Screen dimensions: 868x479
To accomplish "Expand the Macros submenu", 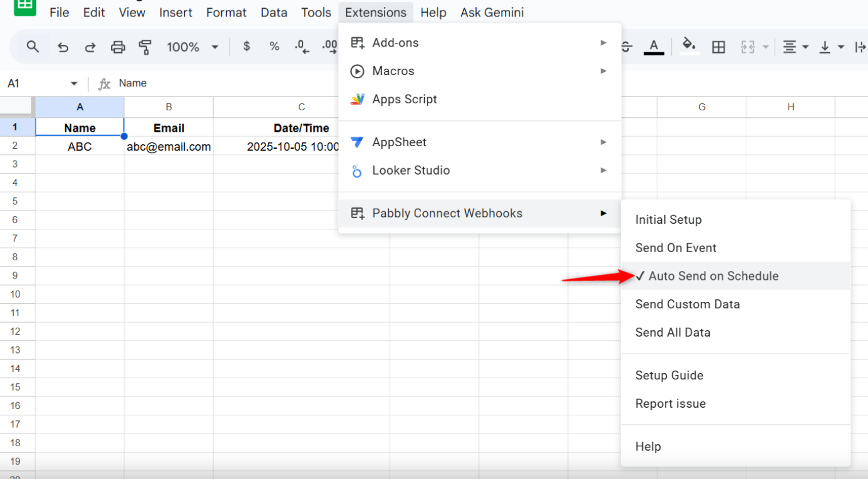I will click(480, 71).
